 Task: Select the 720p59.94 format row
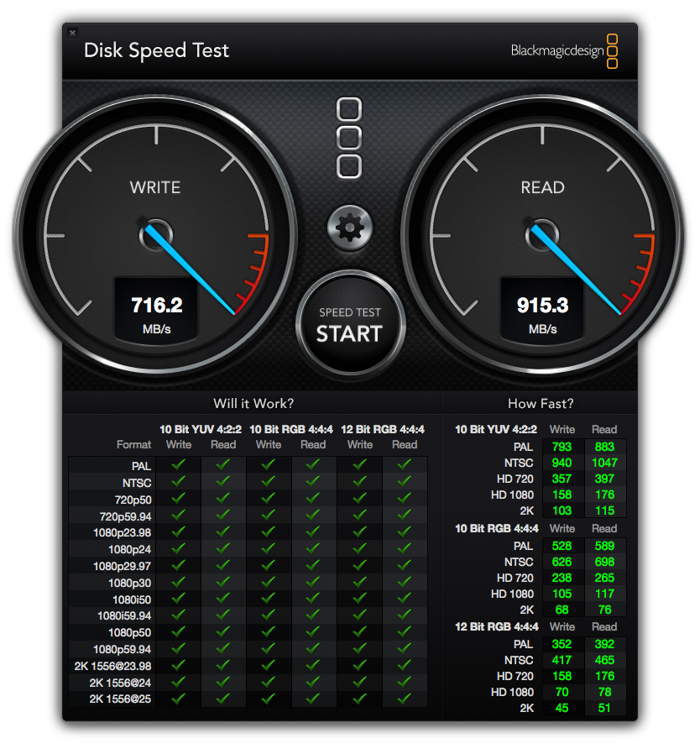pyautogui.click(x=248, y=516)
